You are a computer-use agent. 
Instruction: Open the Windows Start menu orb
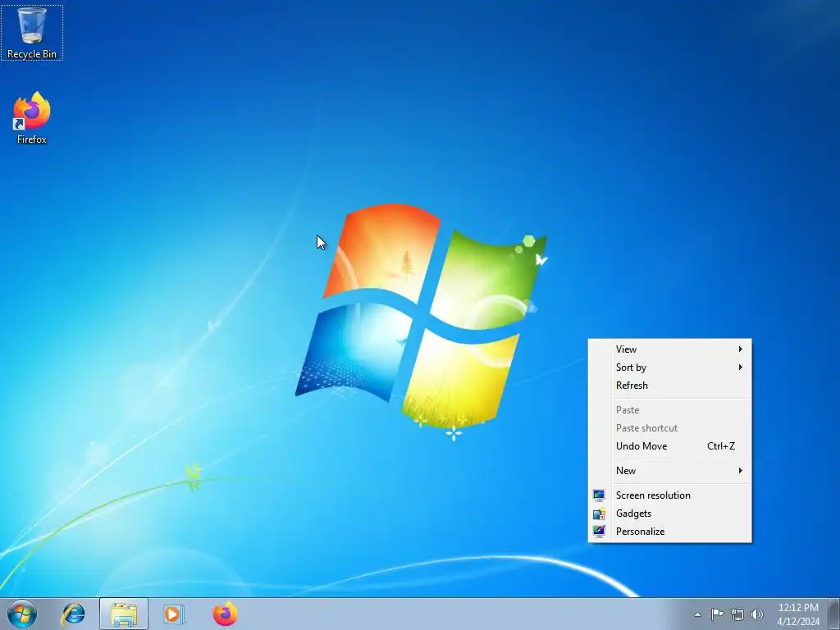(x=22, y=614)
